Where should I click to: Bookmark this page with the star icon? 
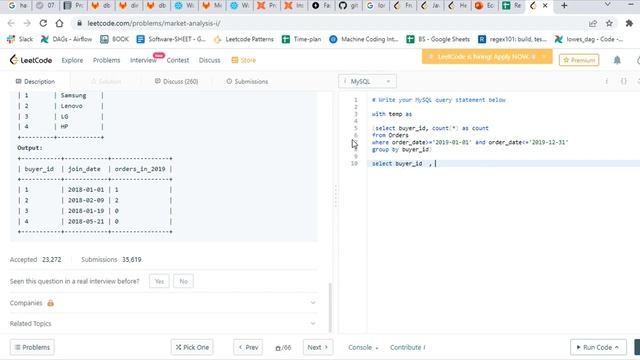click(609, 24)
